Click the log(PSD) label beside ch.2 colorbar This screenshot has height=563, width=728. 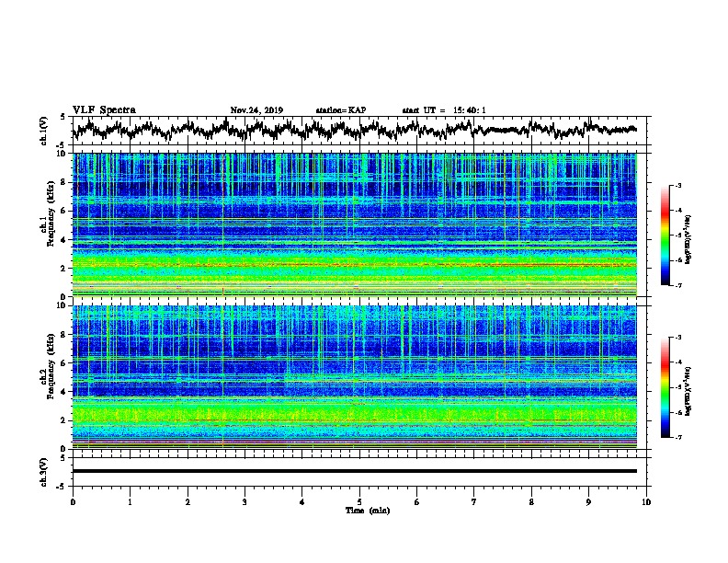(688, 391)
